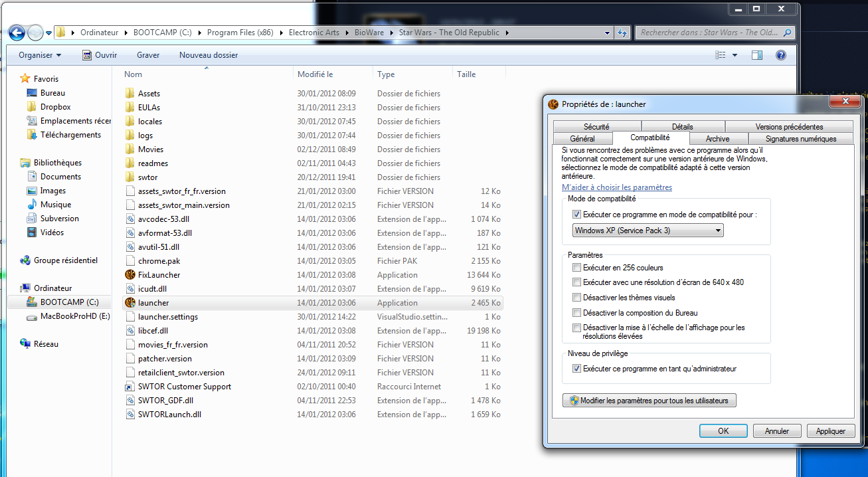
Task: Click OK in the properties dialog
Action: point(723,431)
